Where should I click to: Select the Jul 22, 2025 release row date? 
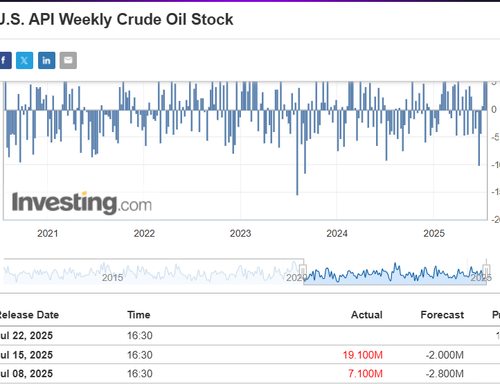pos(26,335)
